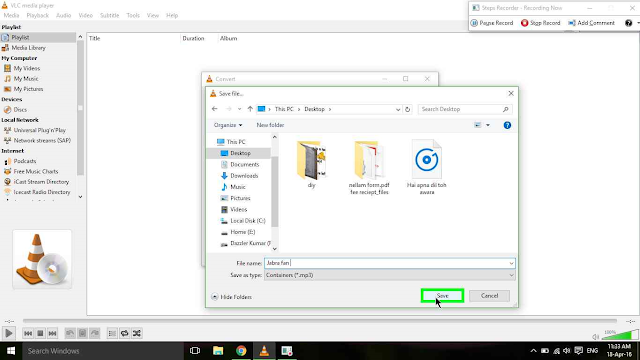Select Local Disk (C:) in navigation pane
The height and width of the screenshot is (360, 640).
[243, 221]
